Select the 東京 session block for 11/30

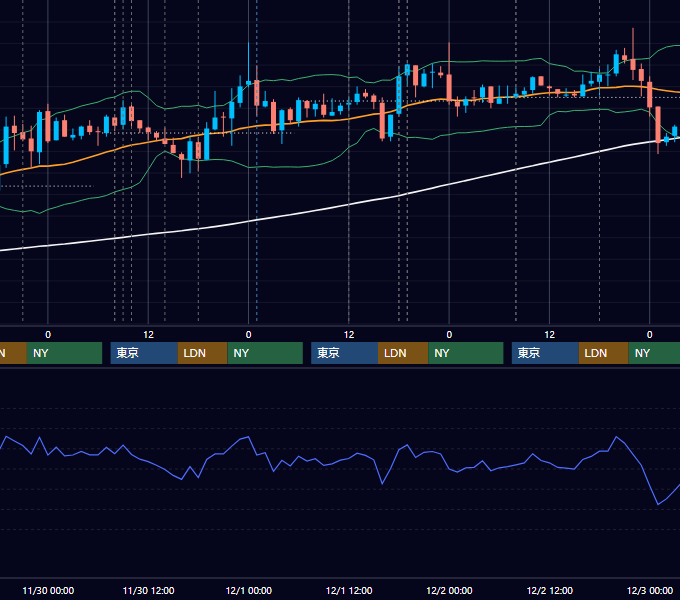[x=144, y=353]
